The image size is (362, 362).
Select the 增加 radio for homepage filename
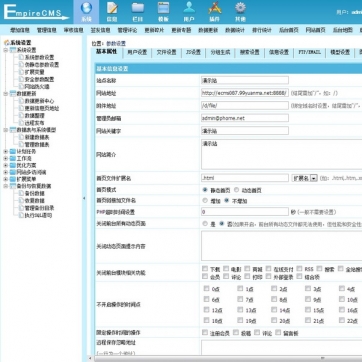(205, 201)
